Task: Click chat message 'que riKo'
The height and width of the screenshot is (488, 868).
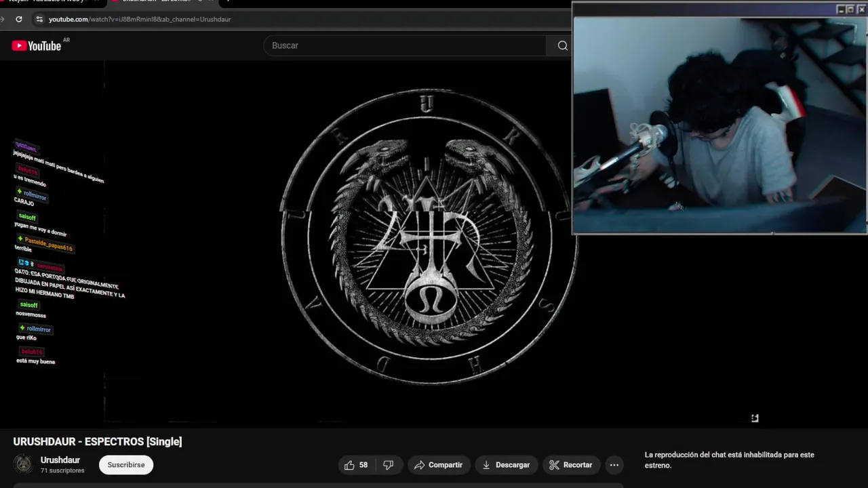Action: [26, 338]
